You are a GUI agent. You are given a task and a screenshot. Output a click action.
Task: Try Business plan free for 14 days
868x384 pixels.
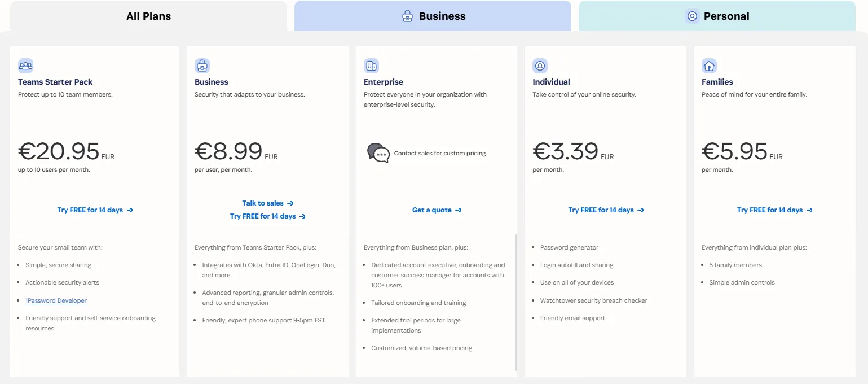[x=267, y=216]
